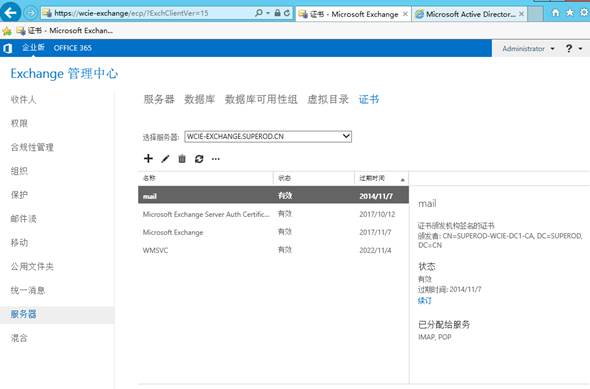Open 保护 in the left navigation
This screenshot has width=590, height=389.
(19, 195)
